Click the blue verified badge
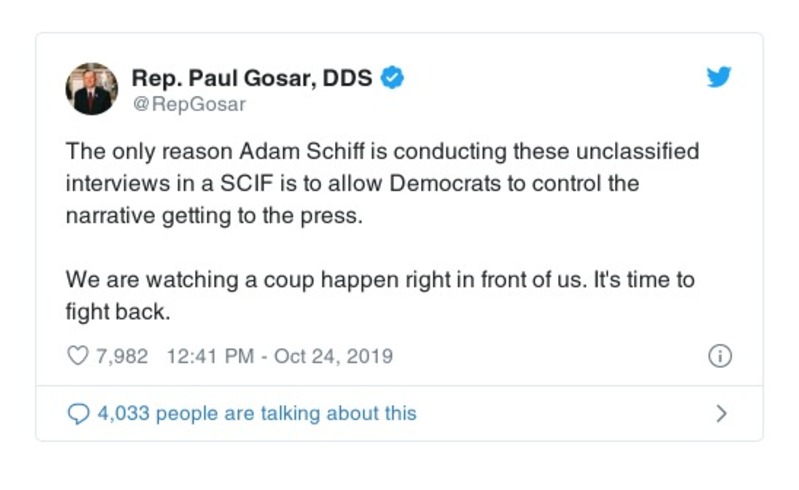Image resolution: width=799 pixels, height=490 pixels. [395, 79]
